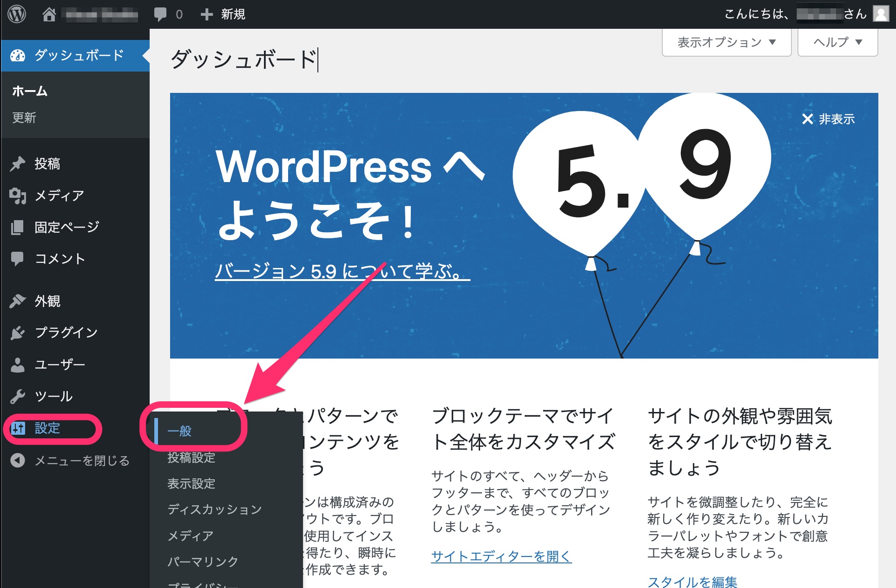The width and height of the screenshot is (896, 588).
Task: Open バージョン 5.9 について学ぶ link
Action: point(342,271)
